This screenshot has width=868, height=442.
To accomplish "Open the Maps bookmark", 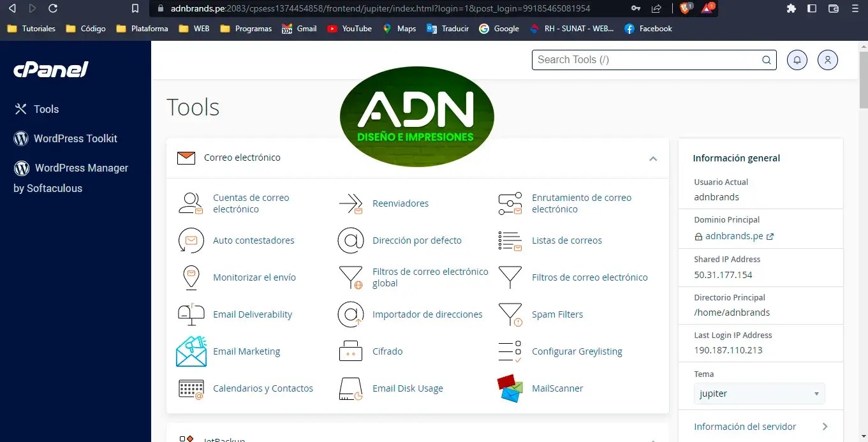I will (x=399, y=29).
